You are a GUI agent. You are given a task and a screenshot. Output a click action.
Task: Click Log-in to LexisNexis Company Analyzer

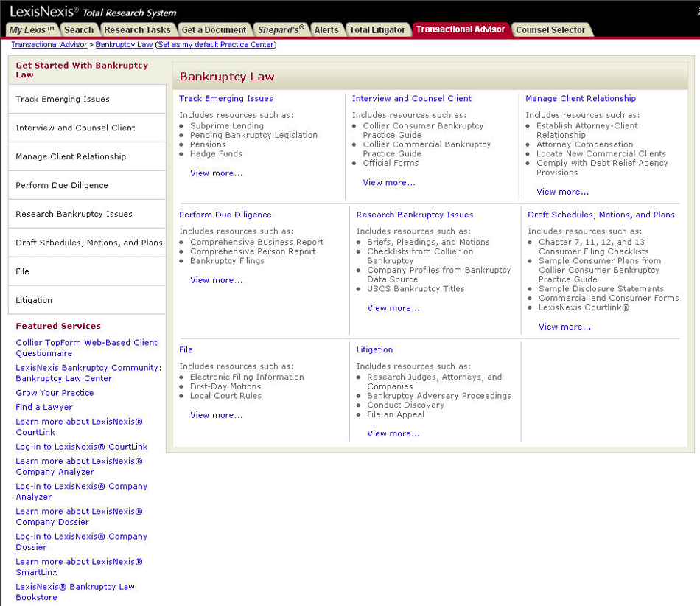click(x=81, y=491)
